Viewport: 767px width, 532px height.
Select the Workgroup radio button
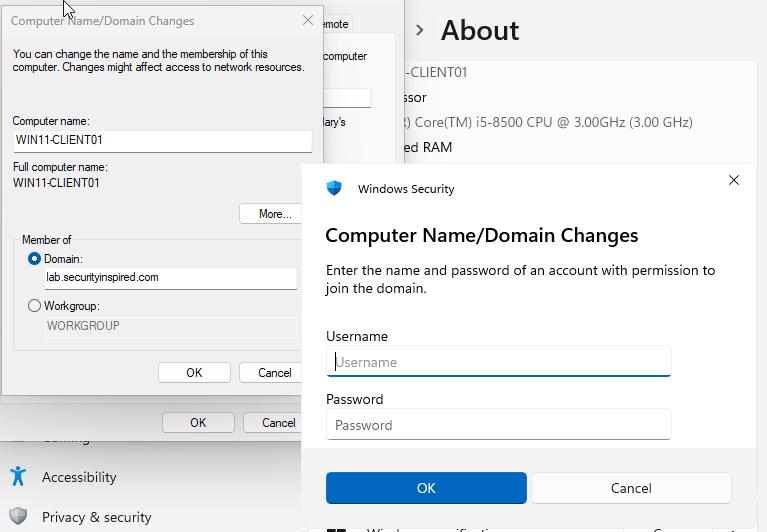(x=34, y=306)
